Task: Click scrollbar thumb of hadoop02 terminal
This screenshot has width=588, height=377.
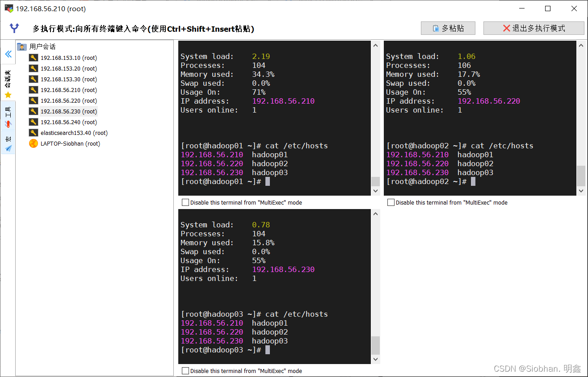Action: coord(581,176)
